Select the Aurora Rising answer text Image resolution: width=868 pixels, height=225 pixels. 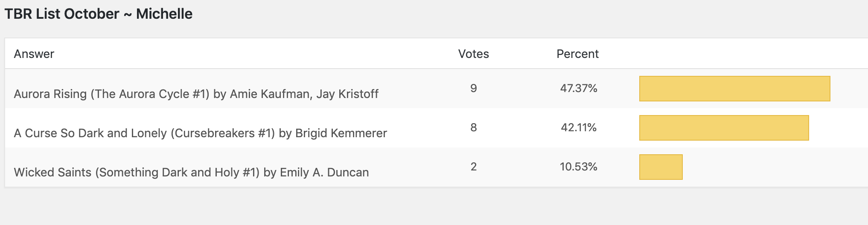pyautogui.click(x=196, y=94)
